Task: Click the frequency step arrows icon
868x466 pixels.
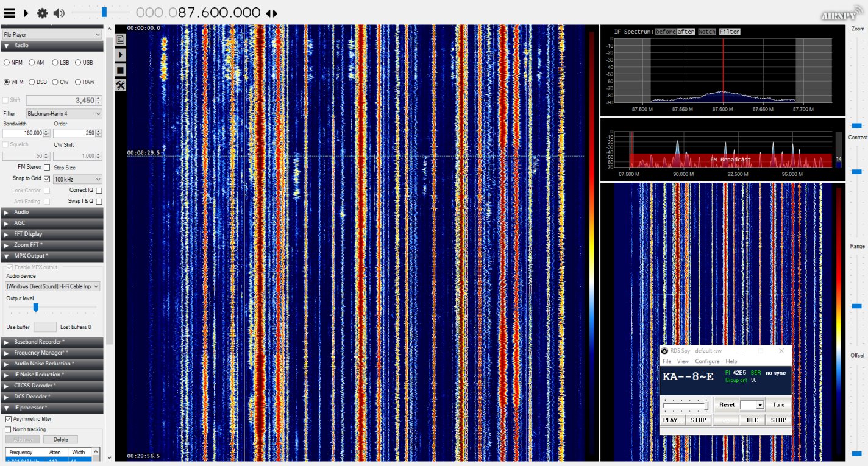Action: (x=272, y=13)
